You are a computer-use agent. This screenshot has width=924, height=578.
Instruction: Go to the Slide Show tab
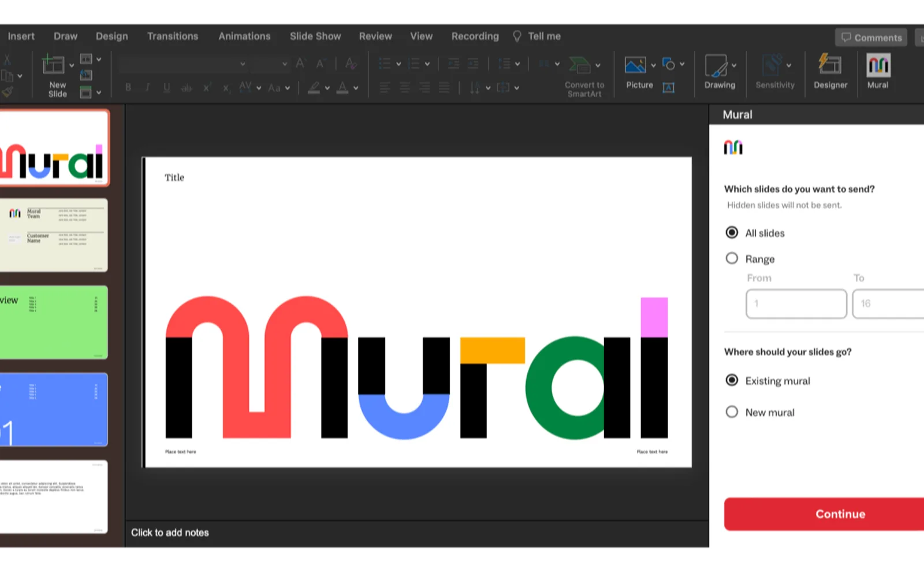pos(315,36)
